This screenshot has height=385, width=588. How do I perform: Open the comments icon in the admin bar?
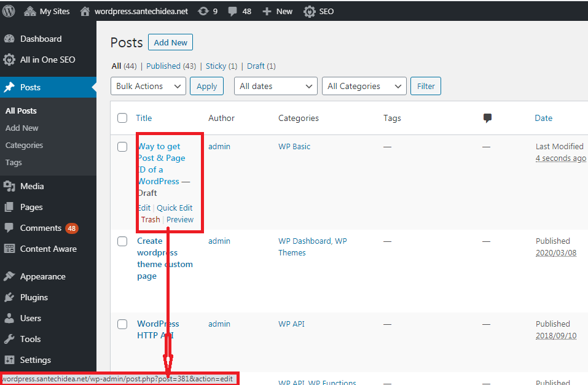click(239, 10)
